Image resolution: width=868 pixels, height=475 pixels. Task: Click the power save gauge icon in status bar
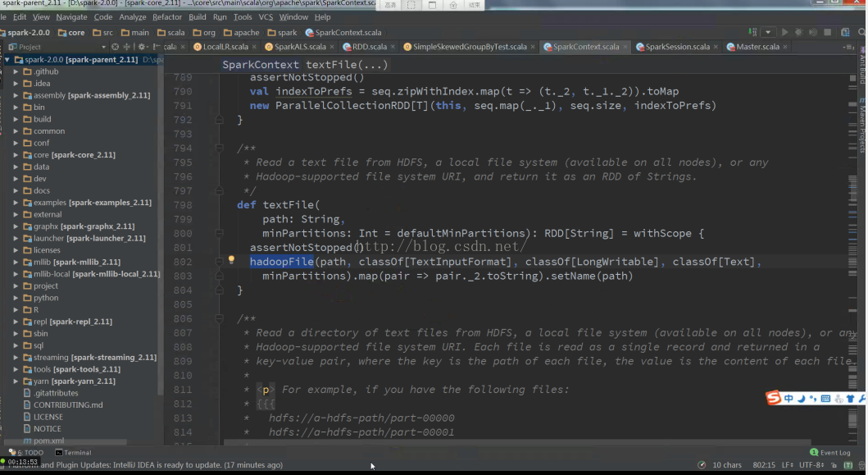pos(702,465)
